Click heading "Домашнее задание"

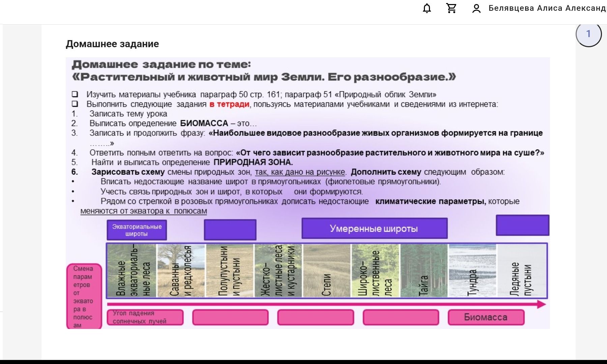(x=112, y=44)
